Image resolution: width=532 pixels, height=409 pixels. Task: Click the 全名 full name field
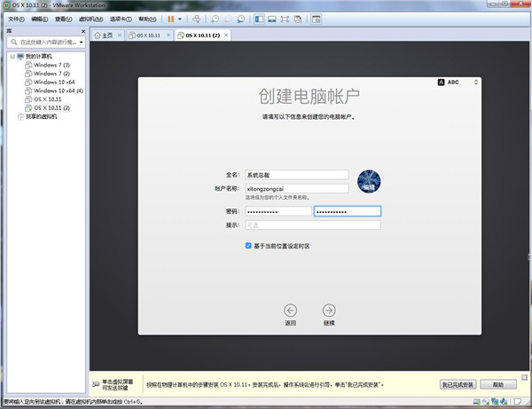(297, 175)
